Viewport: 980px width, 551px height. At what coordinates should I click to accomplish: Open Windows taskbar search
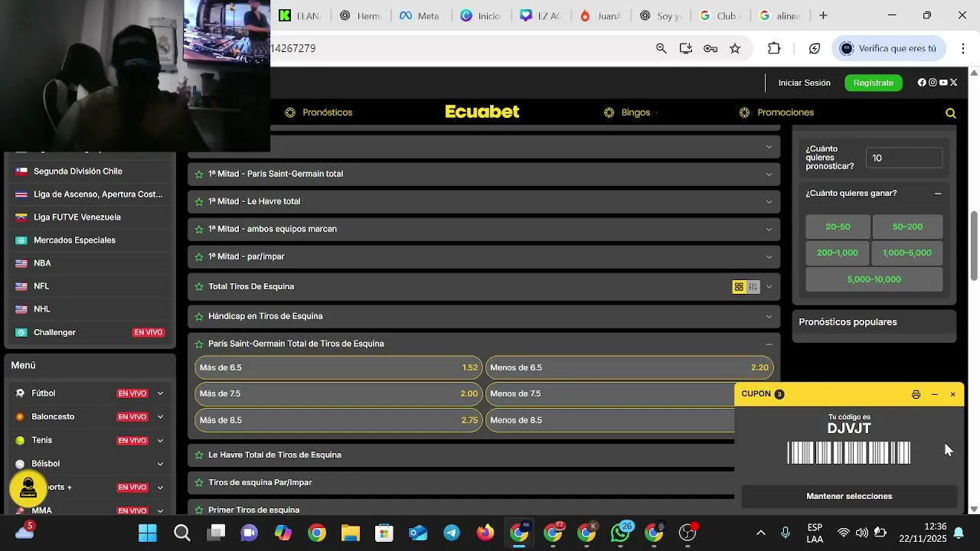click(181, 533)
